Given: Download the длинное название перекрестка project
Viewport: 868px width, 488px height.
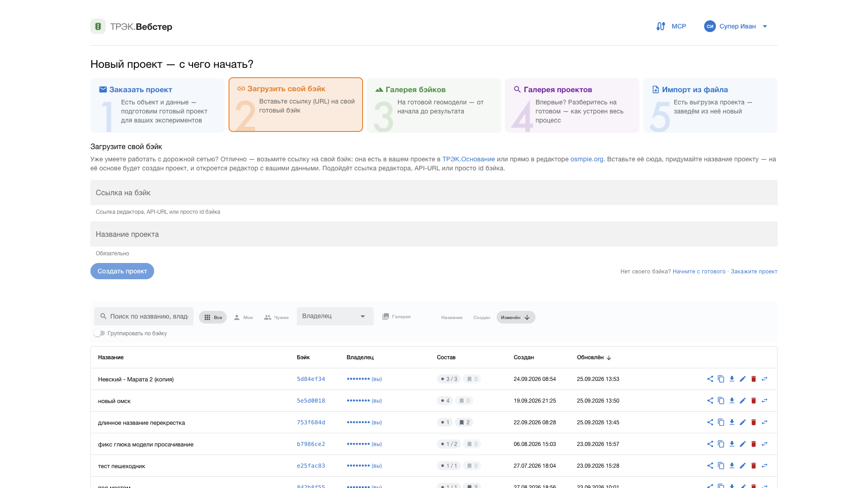Looking at the screenshot, I should pyautogui.click(x=731, y=422).
